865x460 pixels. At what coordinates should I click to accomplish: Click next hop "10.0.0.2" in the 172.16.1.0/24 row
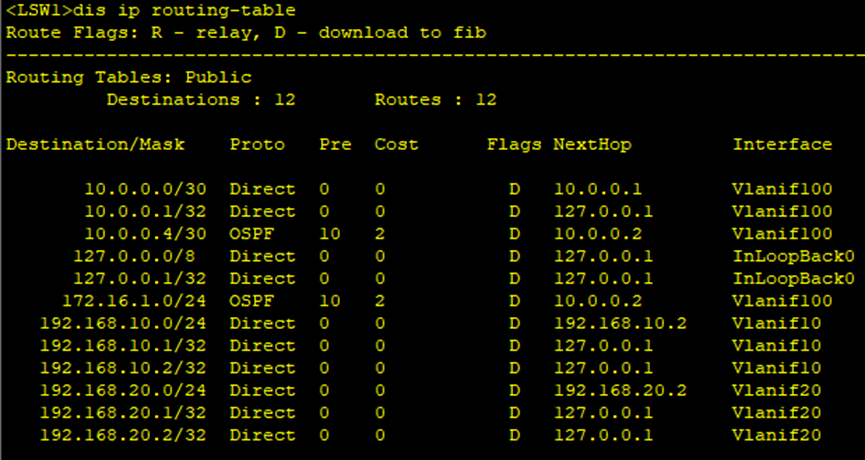pos(597,301)
